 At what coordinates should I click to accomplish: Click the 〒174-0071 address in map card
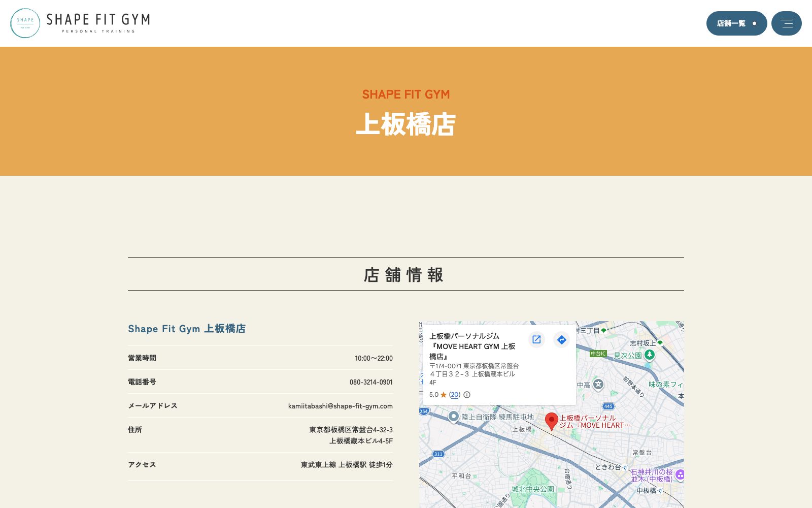tap(474, 374)
